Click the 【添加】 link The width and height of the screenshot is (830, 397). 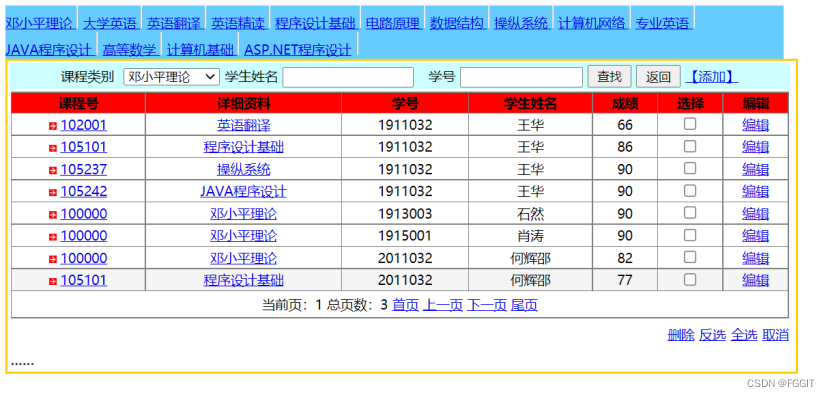[x=711, y=77]
